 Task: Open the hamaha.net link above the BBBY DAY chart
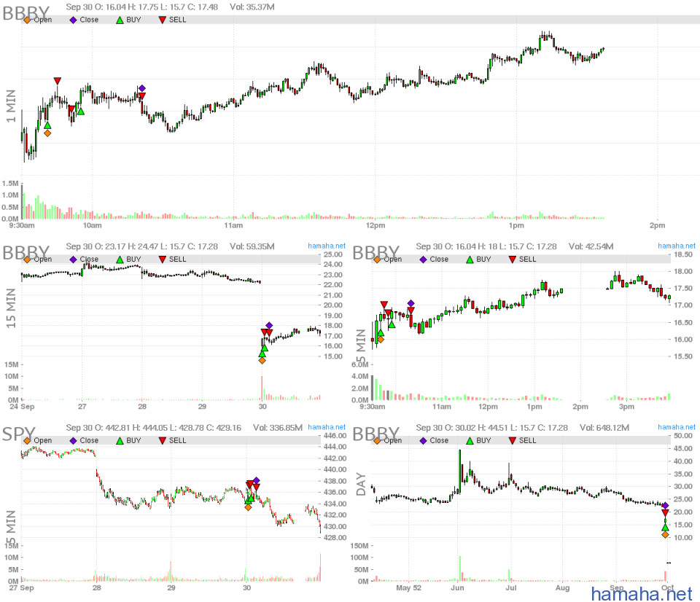[677, 427]
